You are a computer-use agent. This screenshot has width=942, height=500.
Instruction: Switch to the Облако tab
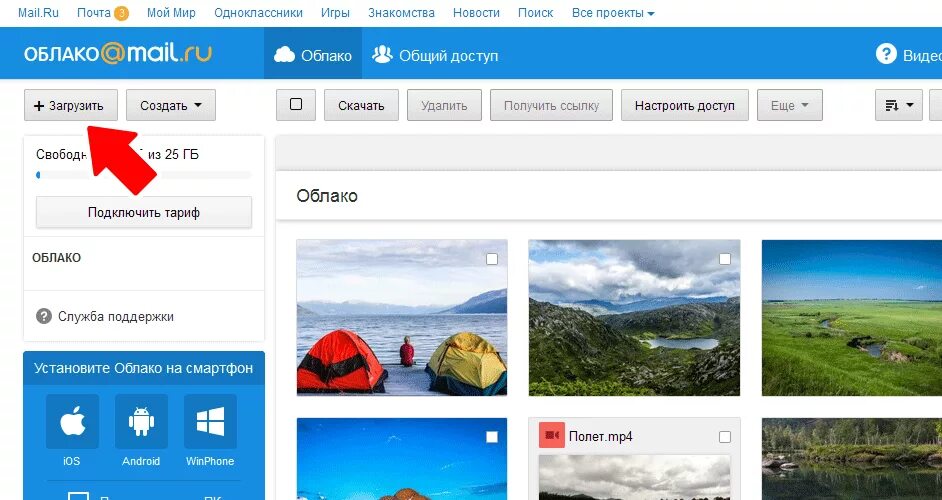[313, 53]
